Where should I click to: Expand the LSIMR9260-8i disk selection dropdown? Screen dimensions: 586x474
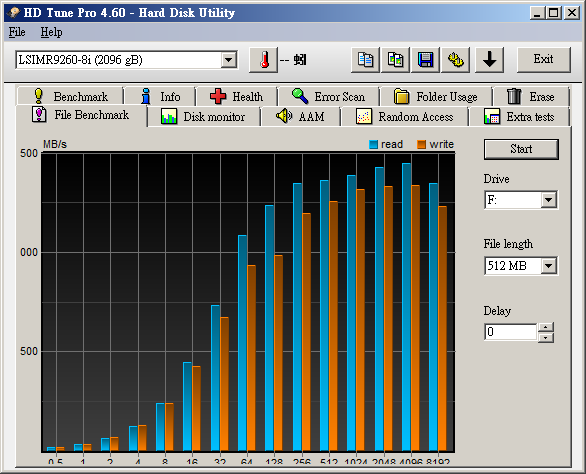pos(228,60)
